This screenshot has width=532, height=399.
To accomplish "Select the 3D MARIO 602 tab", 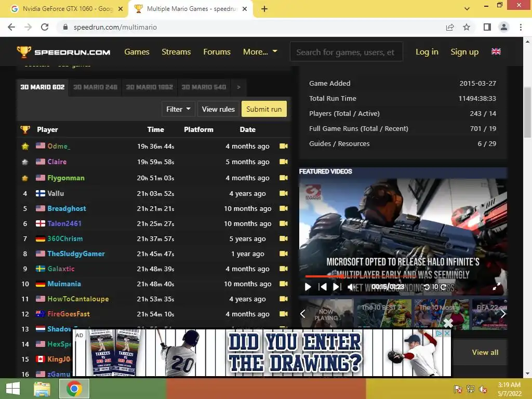I will pyautogui.click(x=43, y=87).
